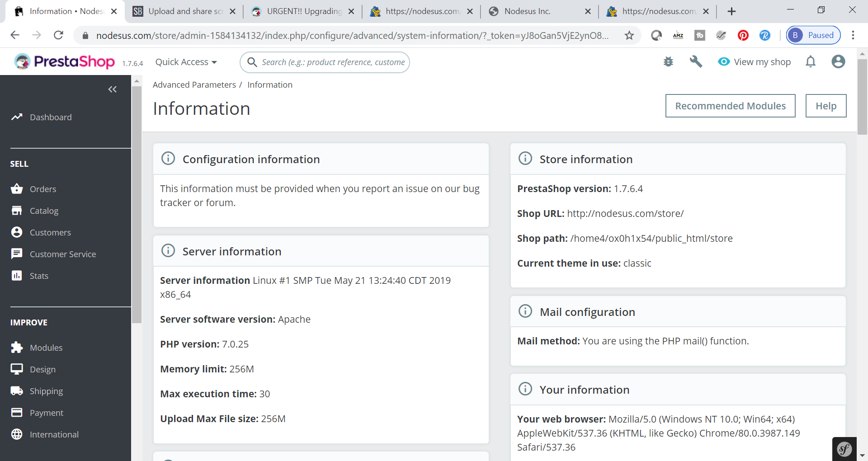Click the Recommended Modules button

730,106
